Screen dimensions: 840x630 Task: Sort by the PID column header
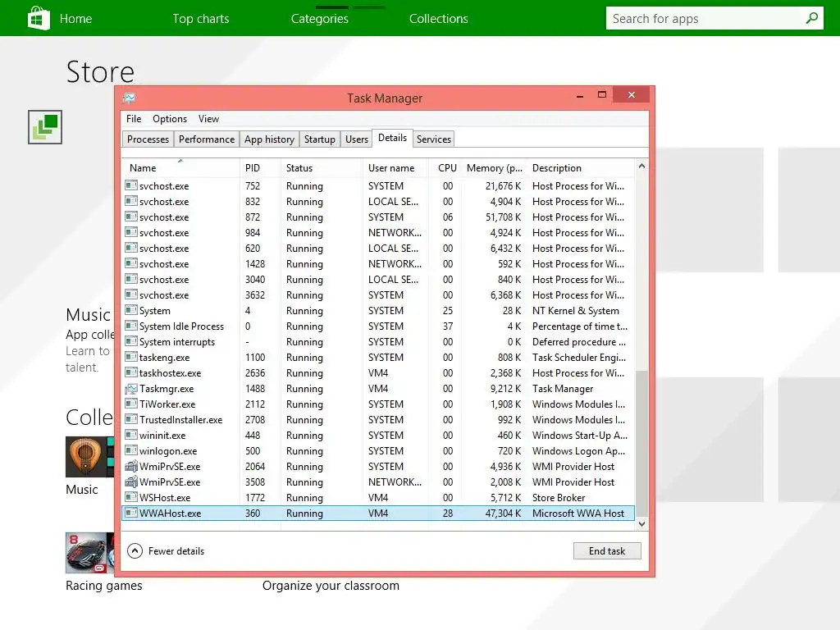point(260,167)
